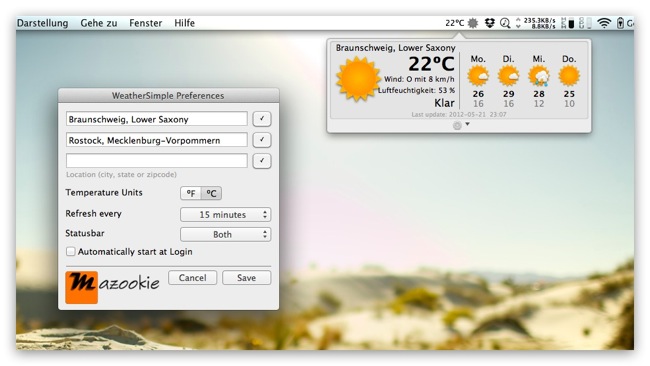650x366 pixels.
Task: Click the Last update timestamp text
Action: [x=459, y=114]
